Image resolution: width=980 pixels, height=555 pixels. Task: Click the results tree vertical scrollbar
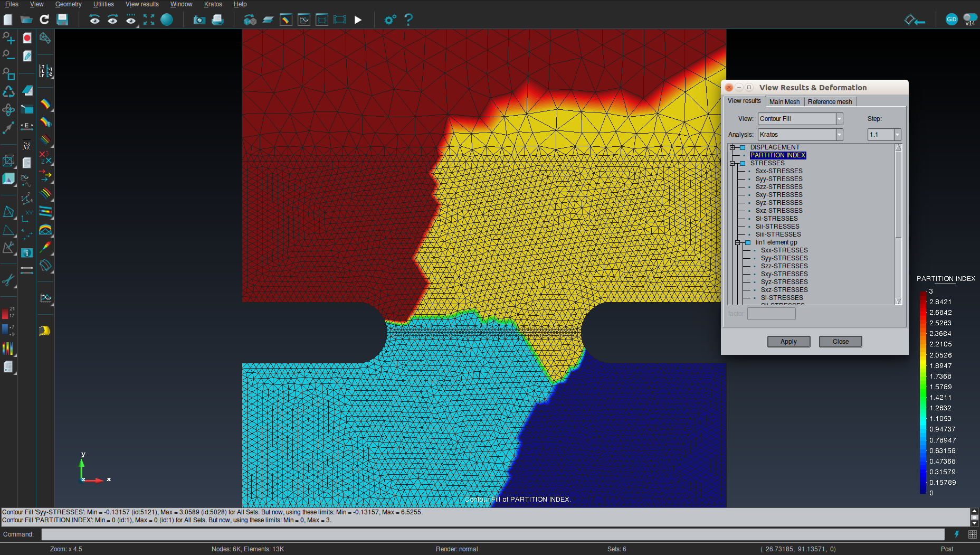[898, 224]
